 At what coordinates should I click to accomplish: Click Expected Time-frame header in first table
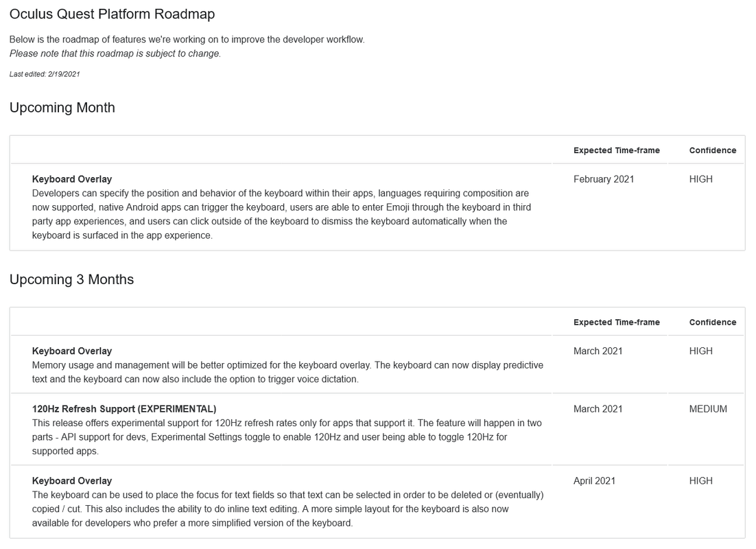pyautogui.click(x=616, y=150)
